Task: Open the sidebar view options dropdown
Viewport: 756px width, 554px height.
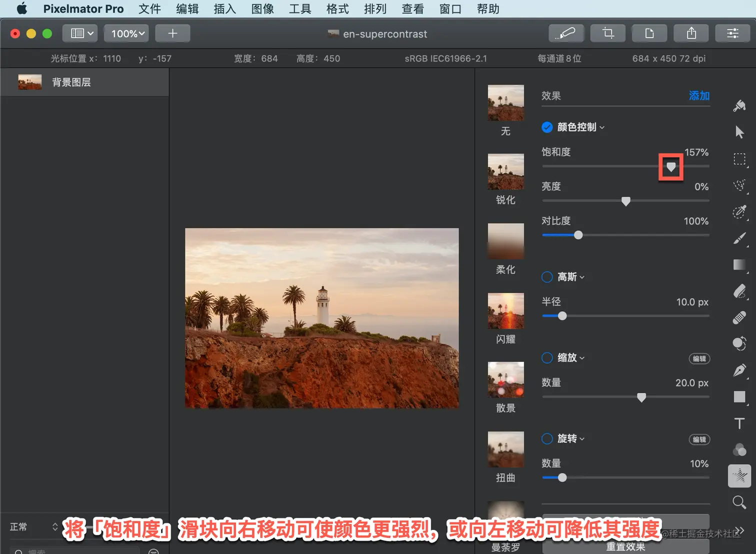Action: [x=80, y=34]
